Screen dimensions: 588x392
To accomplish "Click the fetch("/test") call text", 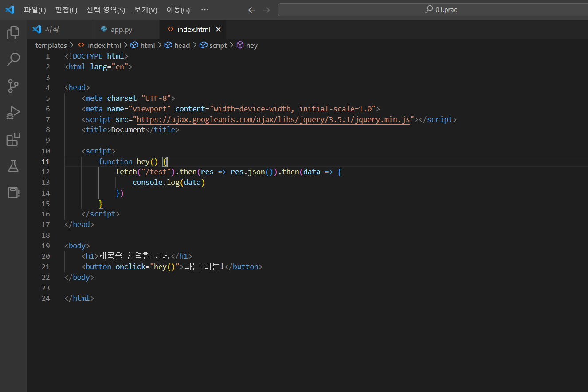I will tap(145, 172).
